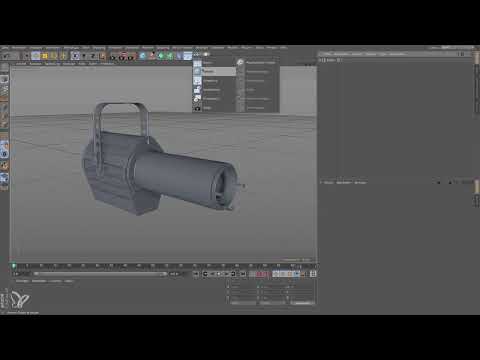
Task: Open the main Help menu
Action: [x=284, y=48]
